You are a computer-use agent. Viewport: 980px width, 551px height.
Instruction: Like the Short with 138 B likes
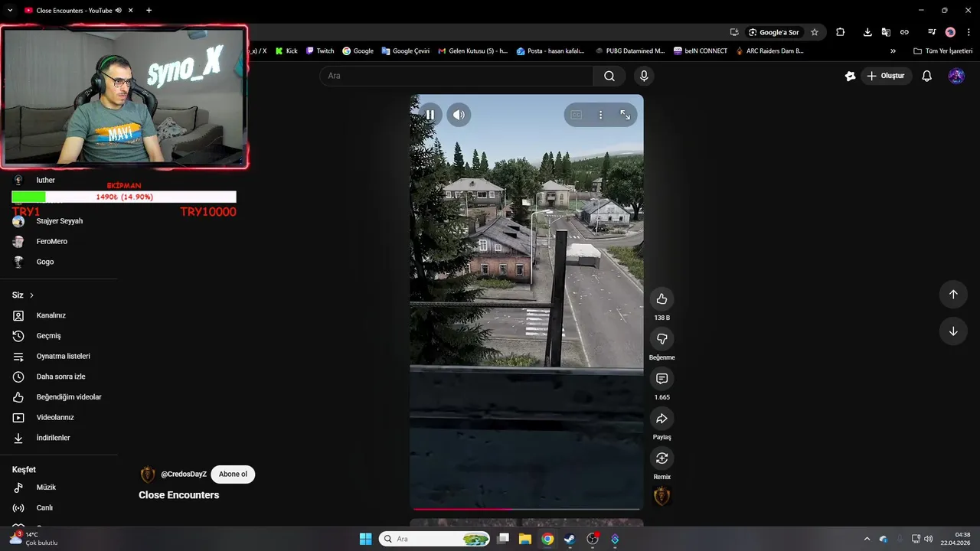pyautogui.click(x=661, y=299)
